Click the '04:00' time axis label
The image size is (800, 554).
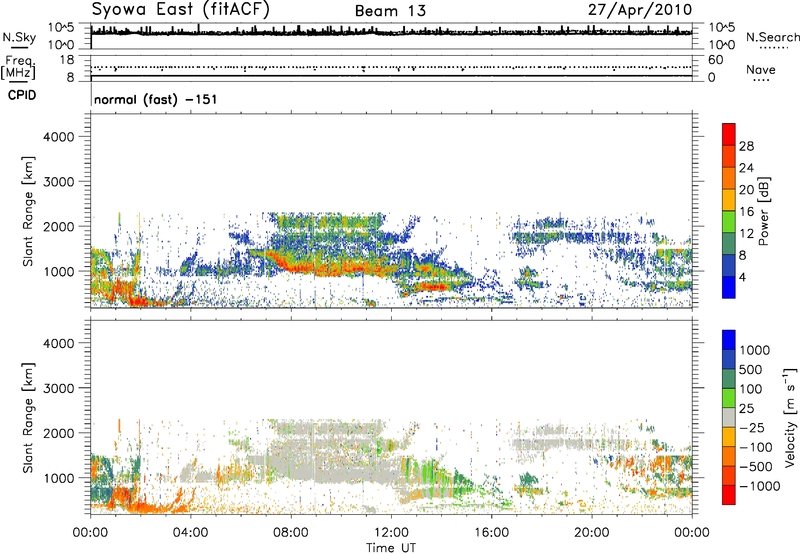(x=190, y=533)
